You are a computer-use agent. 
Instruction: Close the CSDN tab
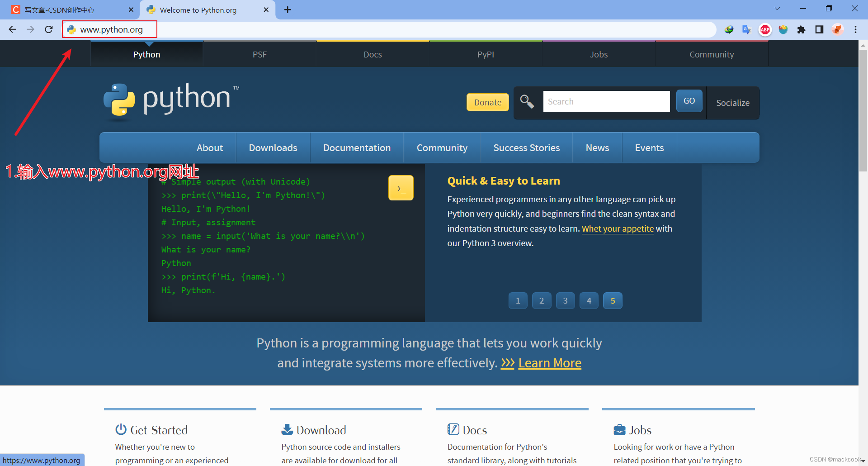coord(131,10)
